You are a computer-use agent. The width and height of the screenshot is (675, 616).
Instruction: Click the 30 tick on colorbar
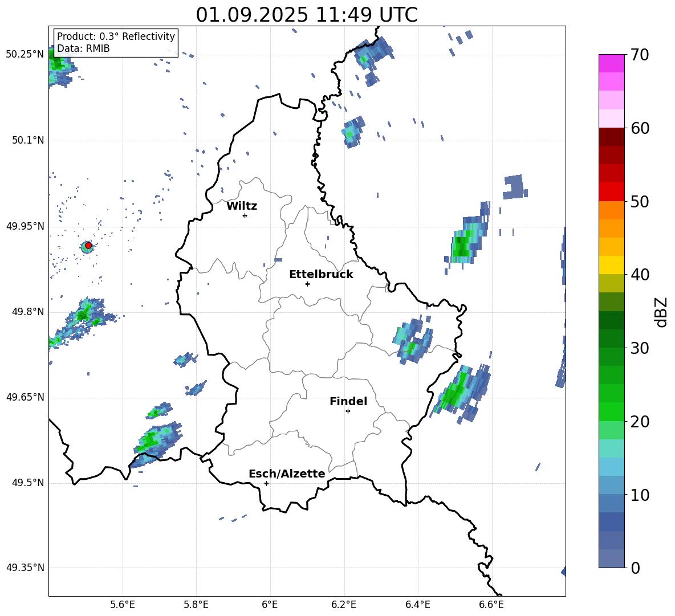pyautogui.click(x=640, y=348)
